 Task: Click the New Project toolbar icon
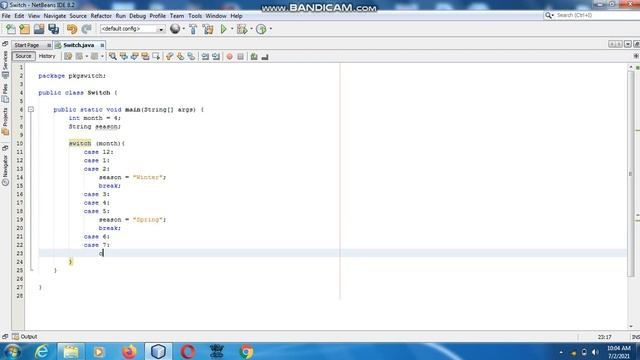click(x=24, y=29)
